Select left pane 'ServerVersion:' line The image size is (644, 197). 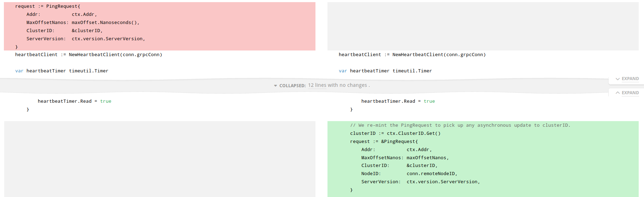[86, 39]
